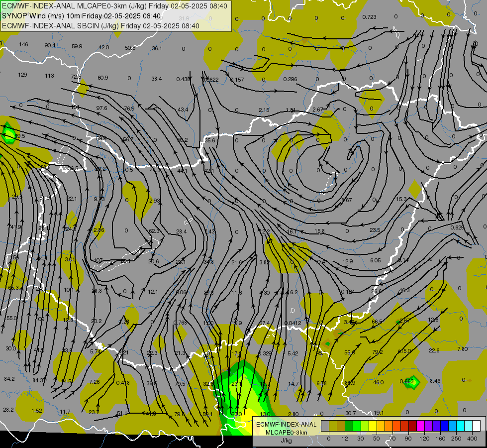This screenshot has width=487, height=448.
Task: Click the map value '0.124'
Action: (348, 292)
